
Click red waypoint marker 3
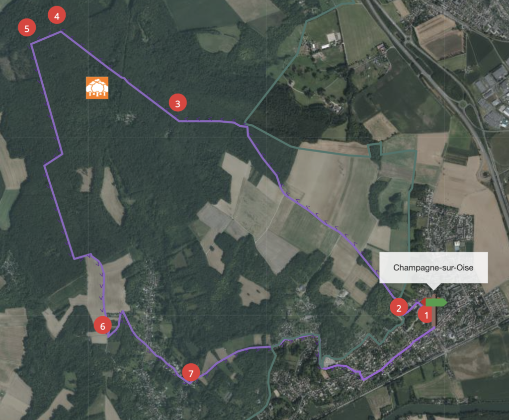coord(177,103)
